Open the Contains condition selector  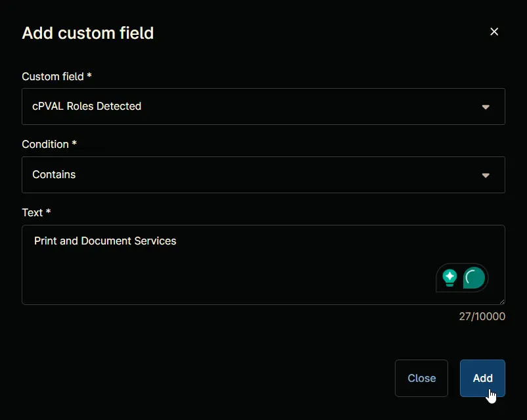(x=263, y=175)
